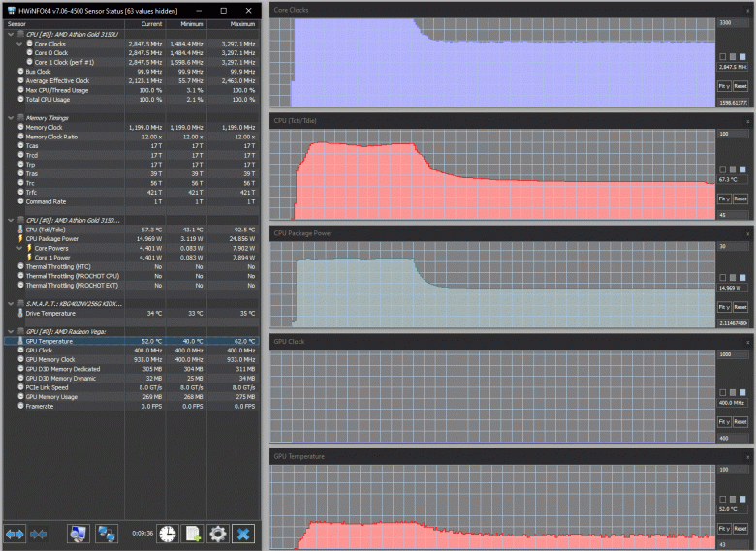This screenshot has width=756, height=551.
Task: Click the Maximum column header
Action: pos(234,24)
